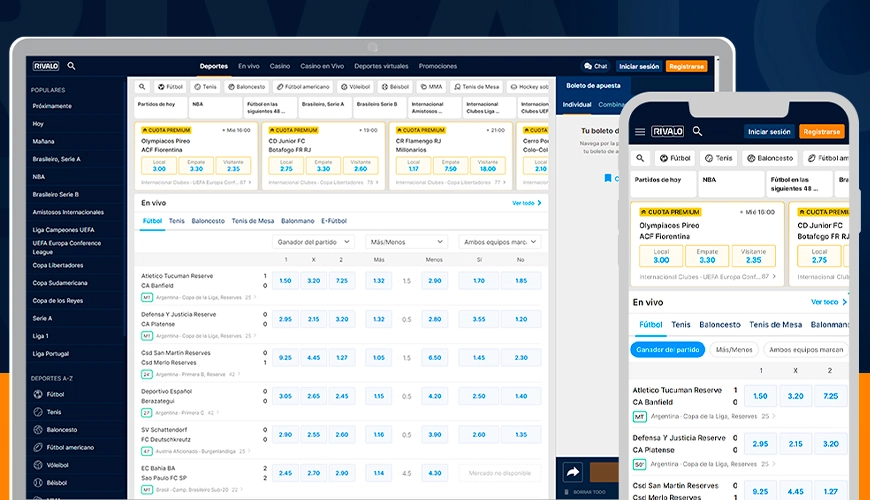Select Ganador del partido pill on the phone

tap(667, 350)
